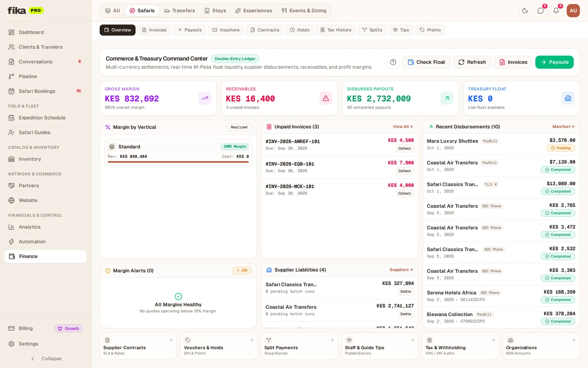Click Supplier Liabilities header icon
588x368 pixels.
tap(269, 270)
